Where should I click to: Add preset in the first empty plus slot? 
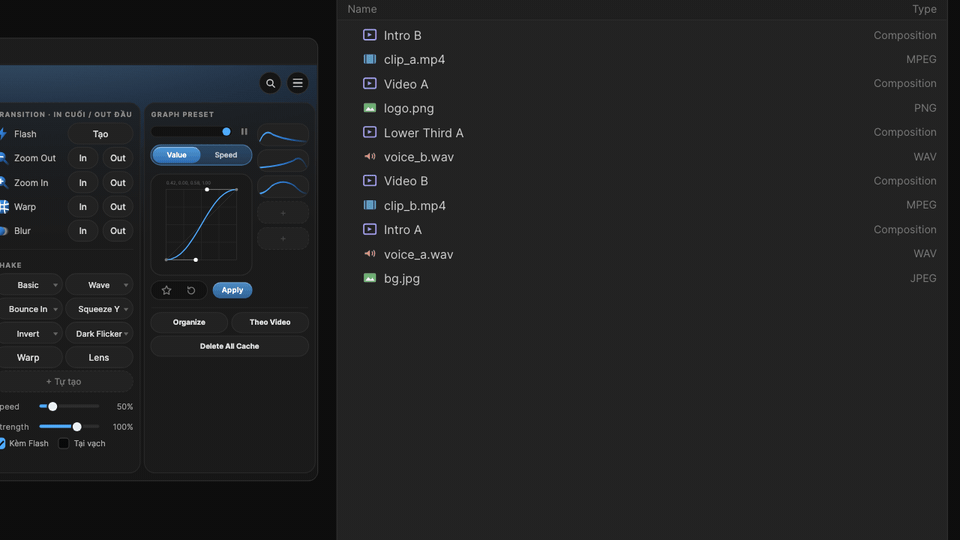pos(283,213)
